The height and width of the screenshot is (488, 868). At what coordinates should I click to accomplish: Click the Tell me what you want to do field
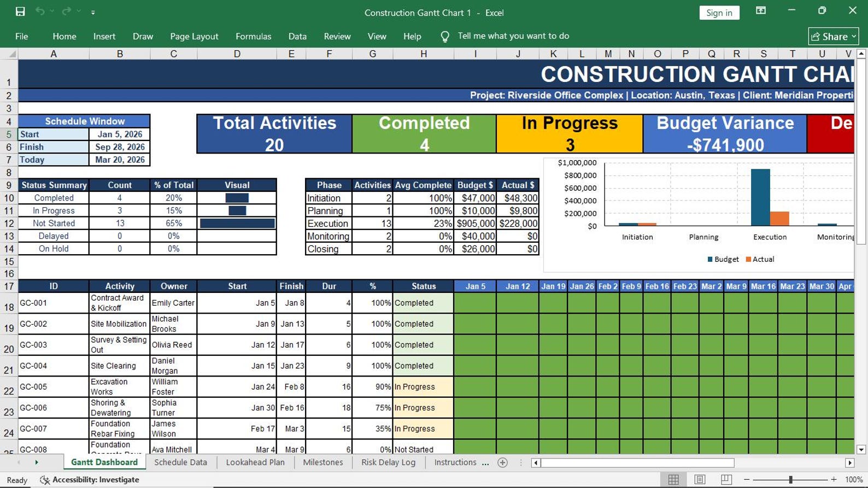(x=513, y=36)
